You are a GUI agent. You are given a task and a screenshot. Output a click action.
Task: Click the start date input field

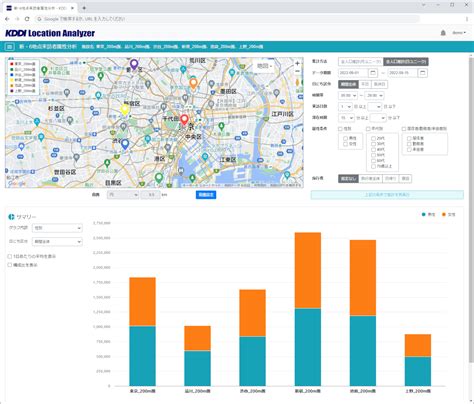tap(353, 73)
